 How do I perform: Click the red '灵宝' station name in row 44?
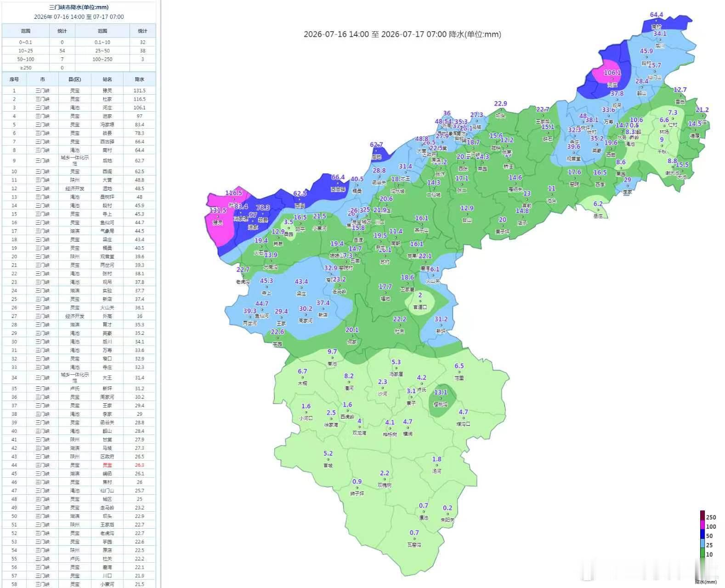point(108,465)
